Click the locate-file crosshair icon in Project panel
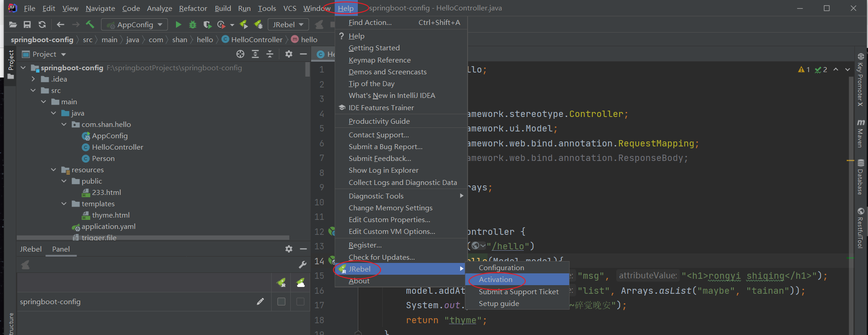Viewport: 868px width, 335px height. tap(240, 54)
